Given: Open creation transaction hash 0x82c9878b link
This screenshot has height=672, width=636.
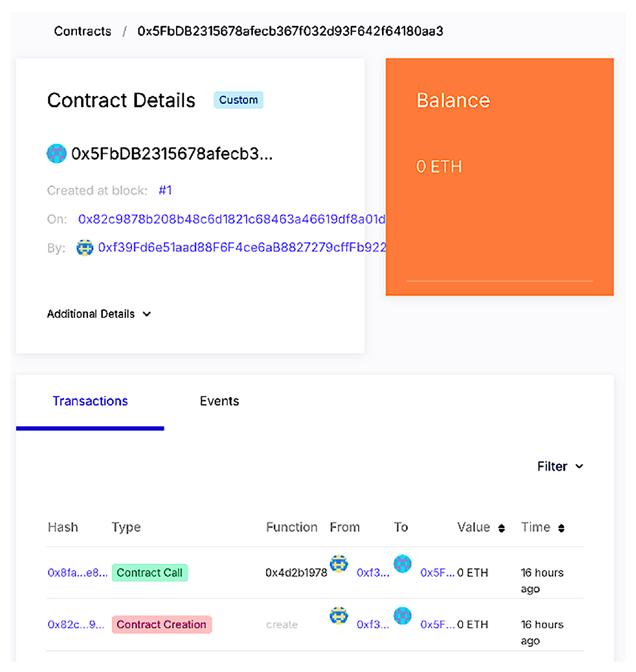Looking at the screenshot, I should [231, 219].
